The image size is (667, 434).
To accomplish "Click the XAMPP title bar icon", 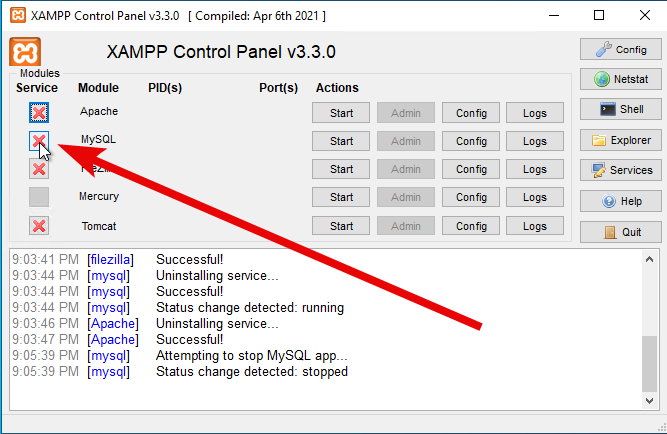I will pyautogui.click(x=17, y=15).
